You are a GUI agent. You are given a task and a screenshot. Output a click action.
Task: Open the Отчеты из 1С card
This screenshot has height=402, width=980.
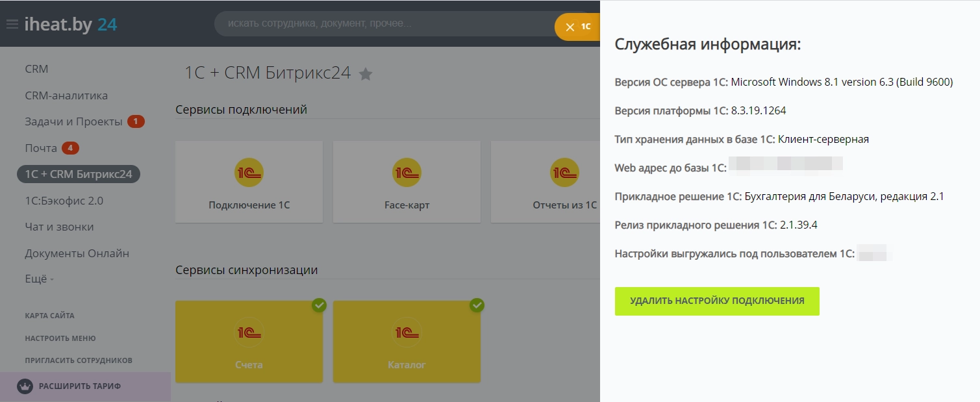[x=546, y=182]
